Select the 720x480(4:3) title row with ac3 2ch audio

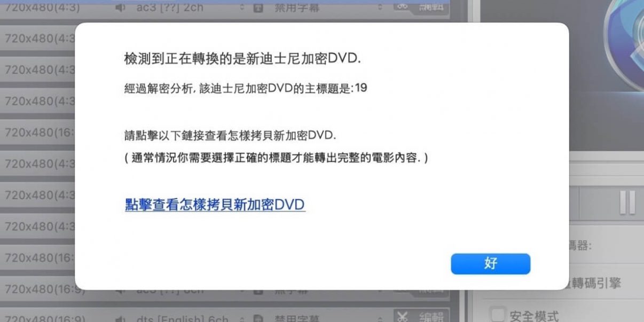pos(224,8)
